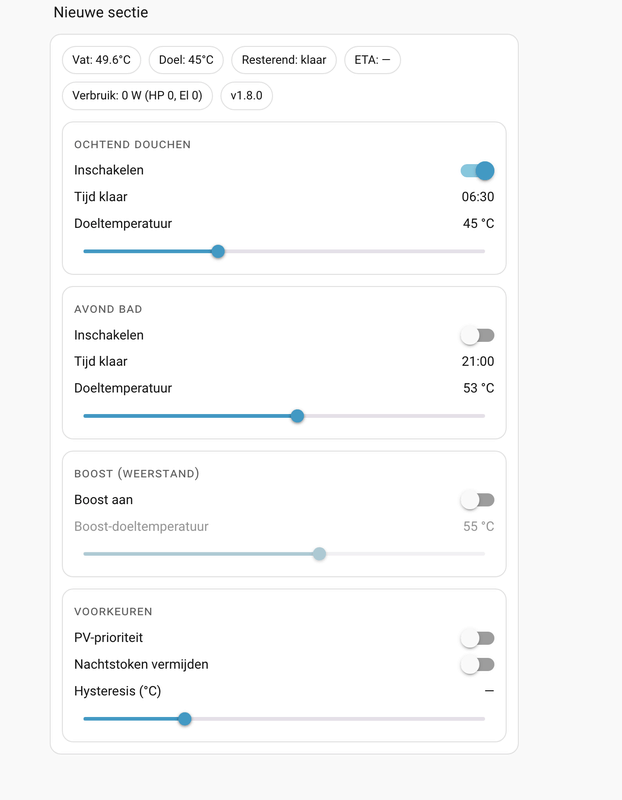Click the 53 °C Doeltemperatuur value
The height and width of the screenshot is (800, 622).
pos(478,388)
